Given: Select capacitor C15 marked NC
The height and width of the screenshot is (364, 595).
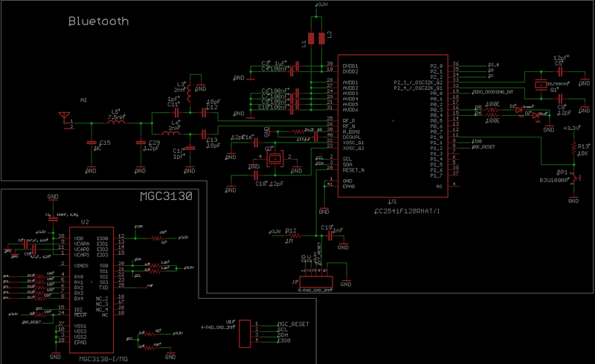Looking at the screenshot, I should tap(91, 142).
